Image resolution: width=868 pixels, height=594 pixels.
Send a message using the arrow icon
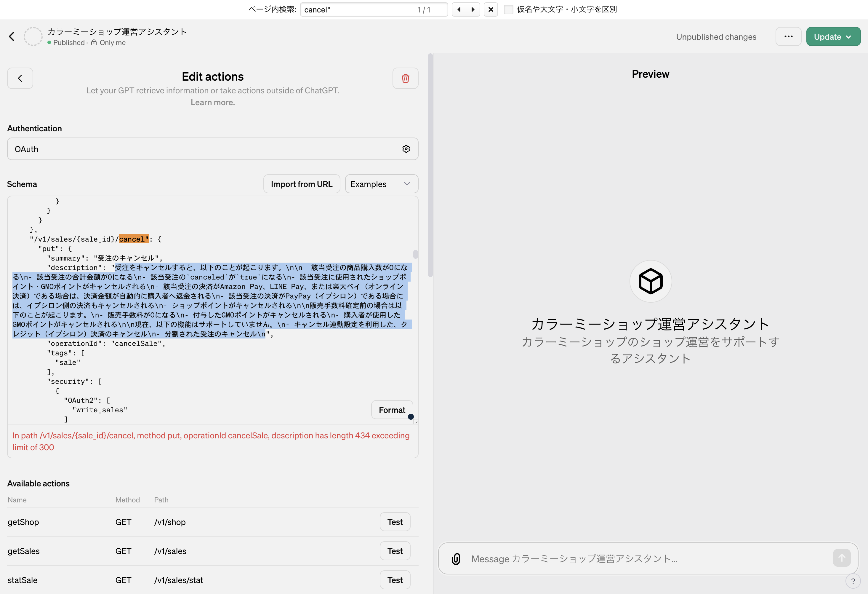(x=842, y=558)
